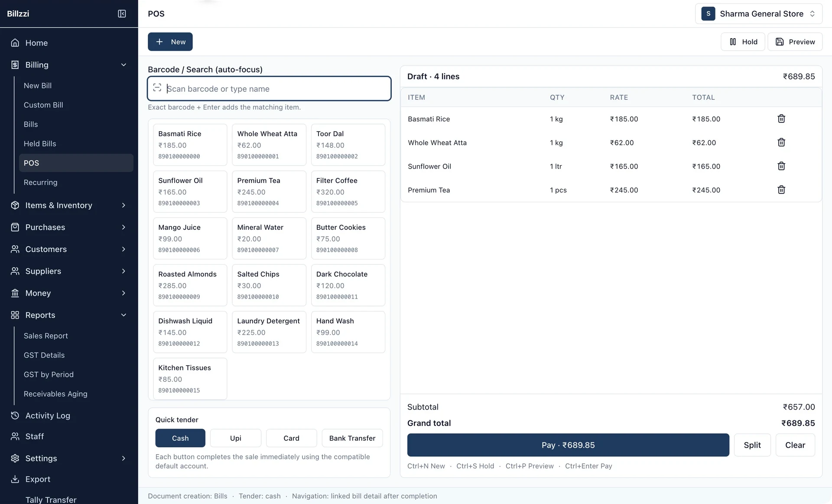This screenshot has width=832, height=504.
Task: Delete the Basmati Rice line
Action: (781, 119)
